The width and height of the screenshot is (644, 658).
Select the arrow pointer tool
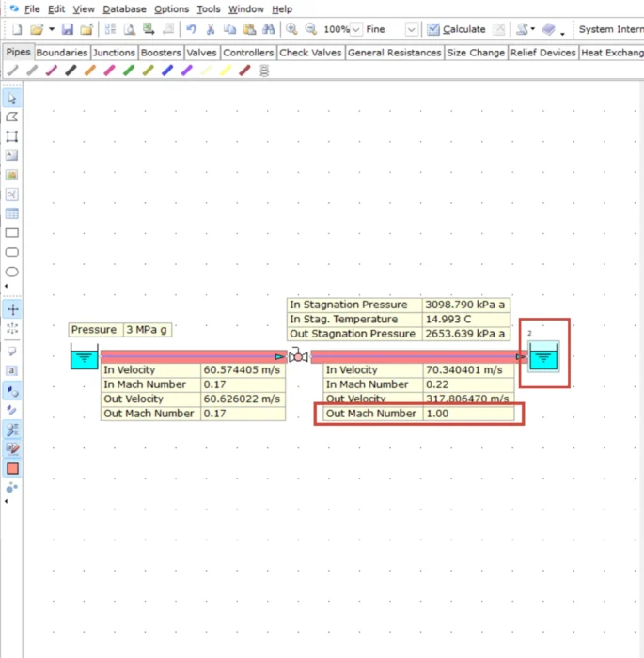12,98
